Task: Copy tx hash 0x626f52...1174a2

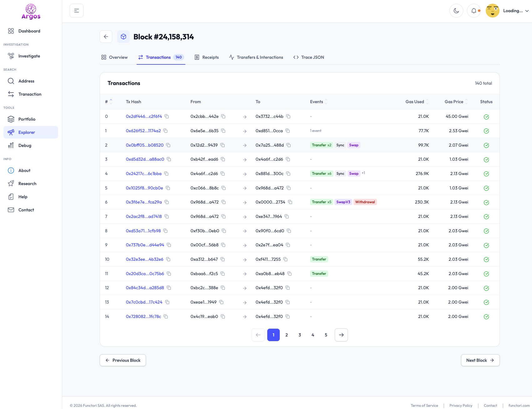Action: [166, 131]
